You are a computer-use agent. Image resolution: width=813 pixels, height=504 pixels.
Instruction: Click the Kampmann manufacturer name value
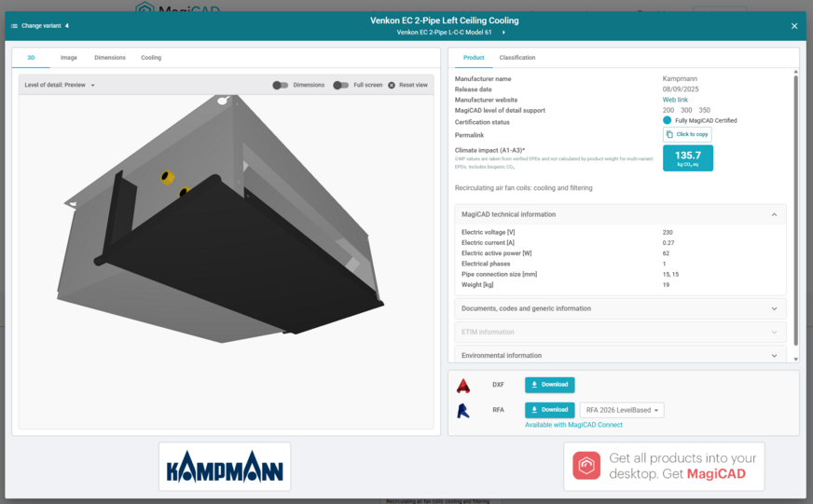[680, 79]
